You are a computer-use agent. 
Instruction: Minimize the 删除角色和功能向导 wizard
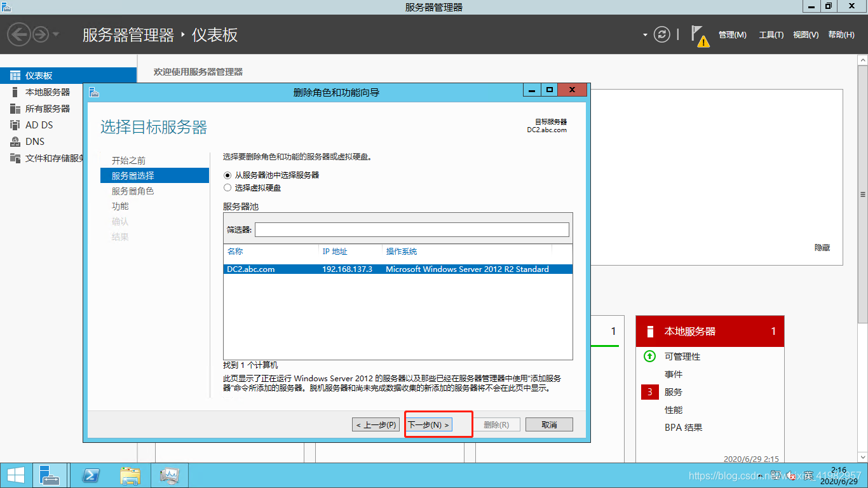coord(531,90)
